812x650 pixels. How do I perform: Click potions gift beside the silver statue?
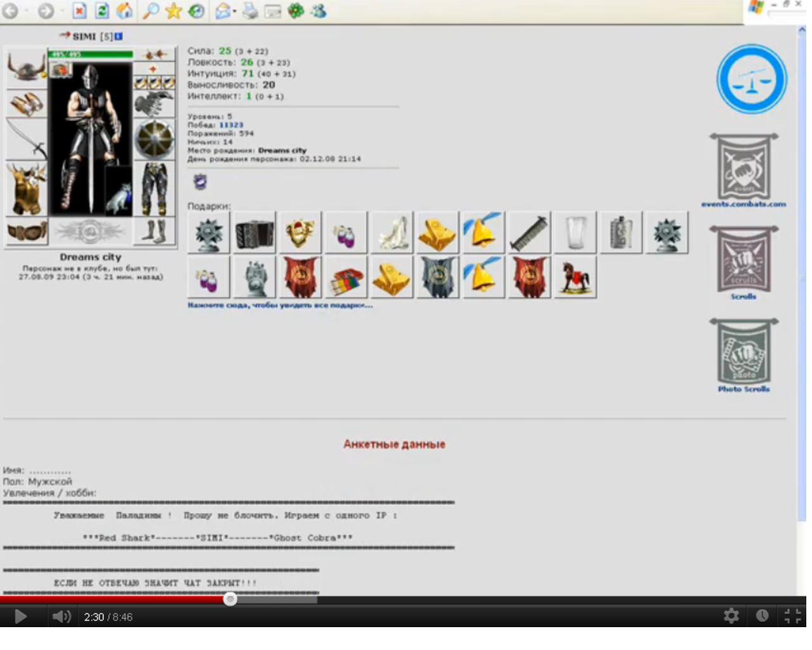coord(209,277)
